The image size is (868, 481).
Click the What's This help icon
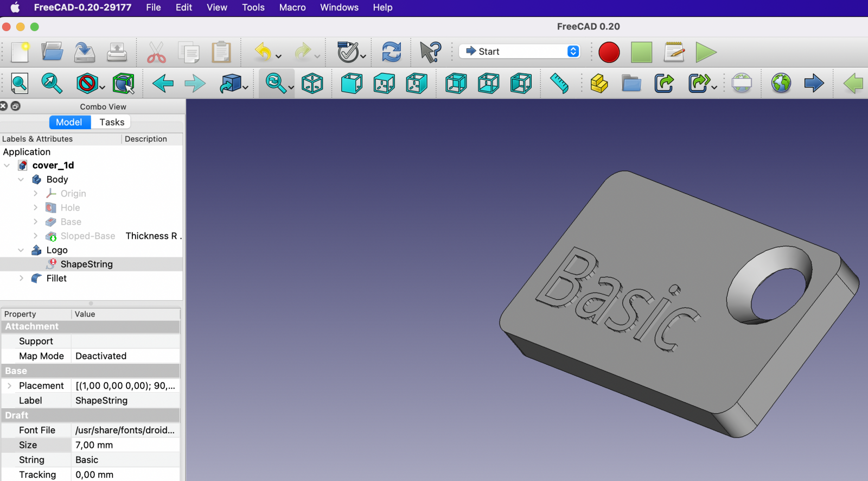click(x=431, y=52)
